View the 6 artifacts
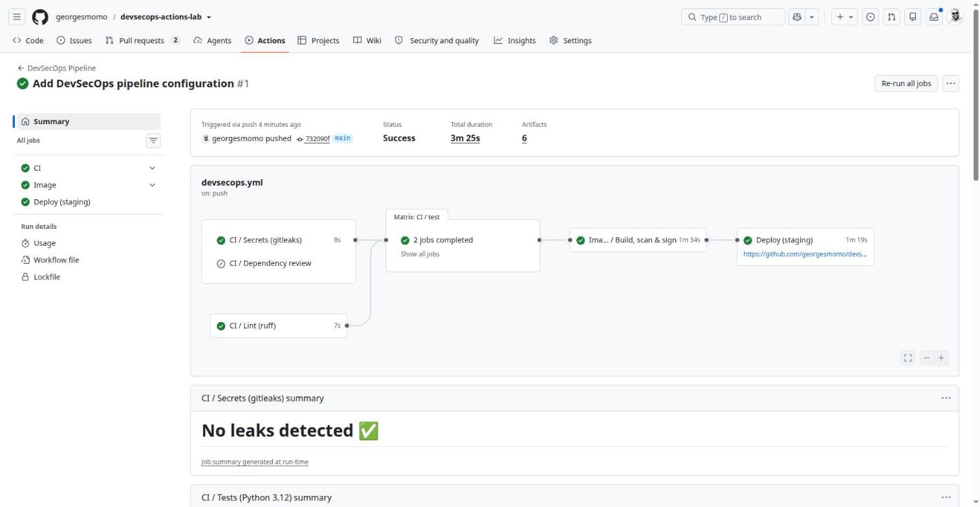Screen dimensions: 980x507 [x=524, y=138]
